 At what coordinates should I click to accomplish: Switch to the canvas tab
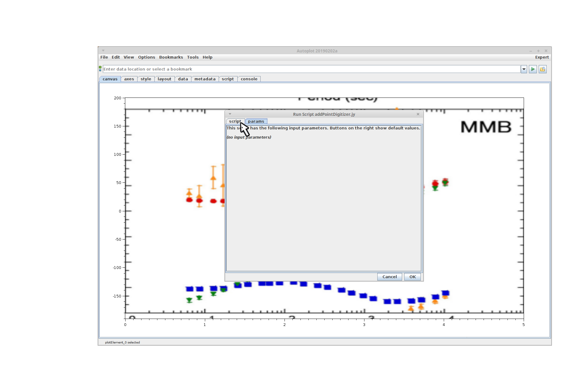(x=110, y=79)
